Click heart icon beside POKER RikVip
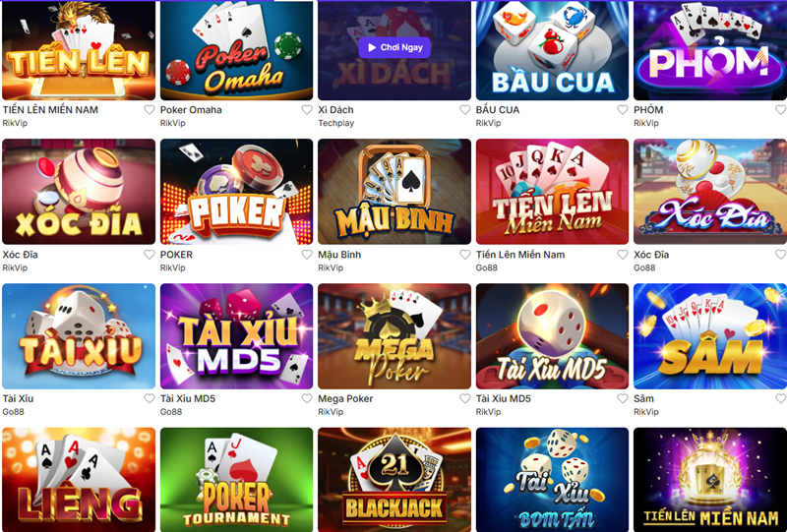Screen dimensions: 787x532 tap(307, 255)
